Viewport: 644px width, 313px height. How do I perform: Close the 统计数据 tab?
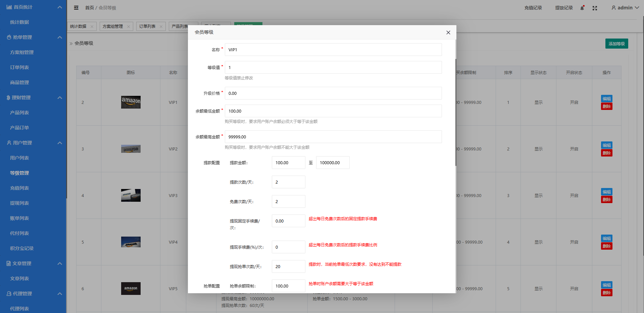click(x=92, y=26)
